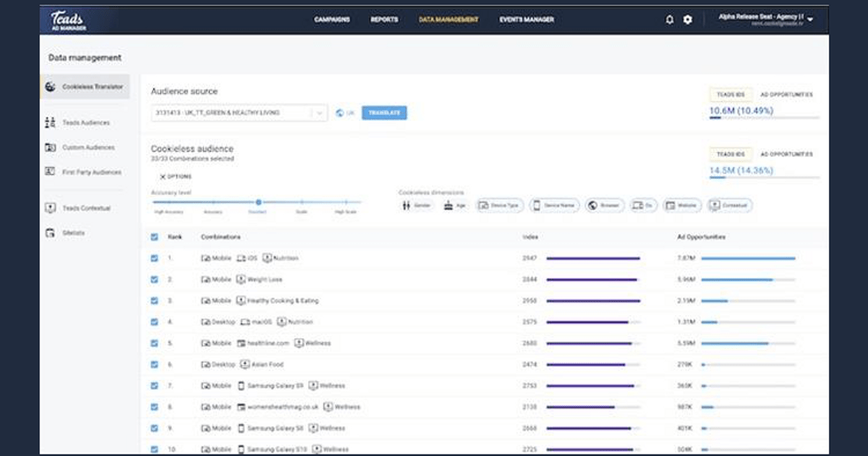This screenshot has width=868, height=456.
Task: Open the Alpha Release Seat account menu
Action: point(767,20)
